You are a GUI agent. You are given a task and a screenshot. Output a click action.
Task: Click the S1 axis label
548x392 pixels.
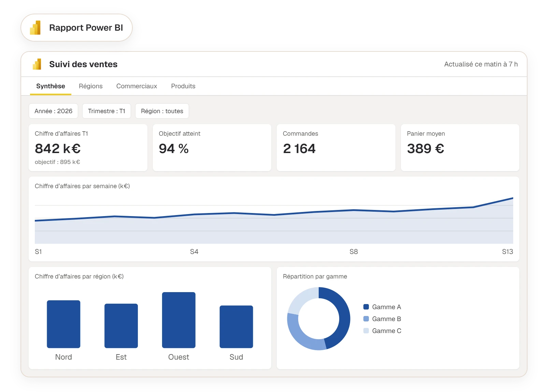[x=38, y=252]
